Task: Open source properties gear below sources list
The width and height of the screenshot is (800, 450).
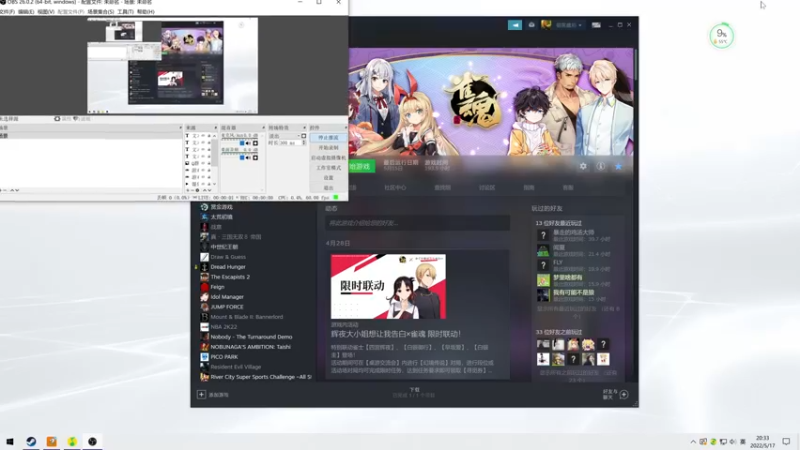Action: click(197, 190)
